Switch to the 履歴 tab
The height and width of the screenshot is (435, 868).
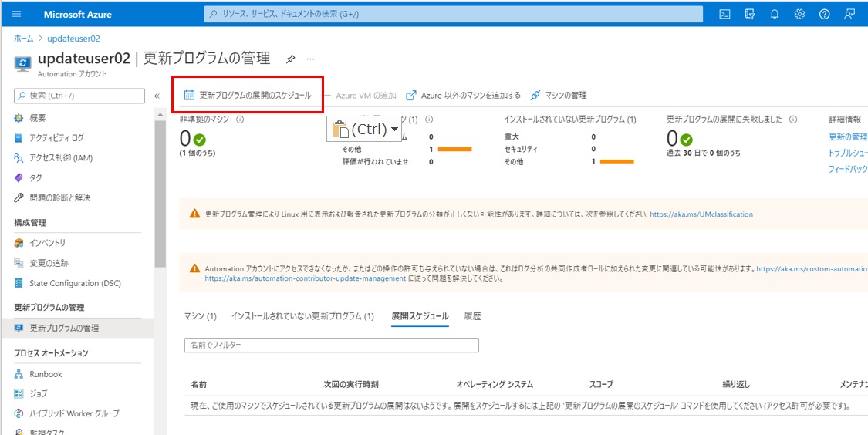[472, 316]
